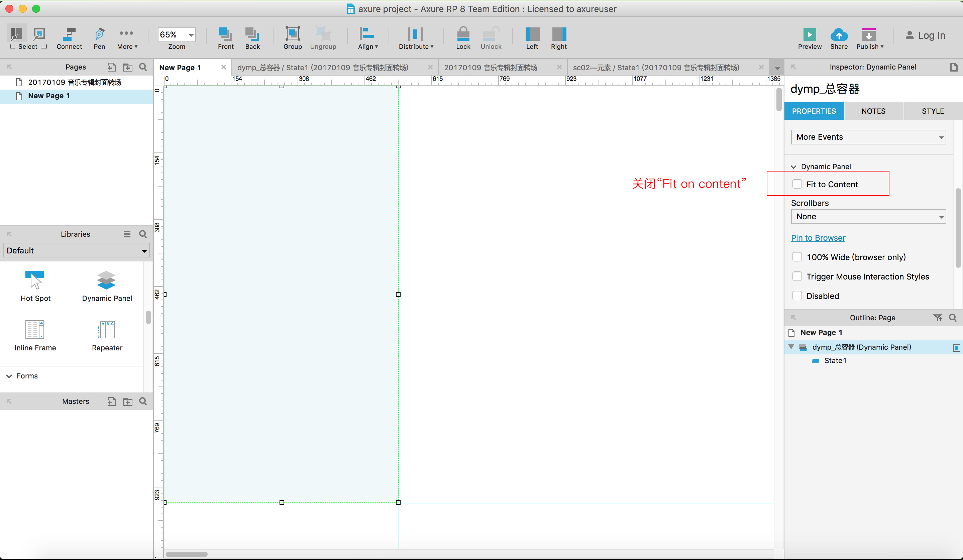Switch to the NOTES tab

(873, 111)
